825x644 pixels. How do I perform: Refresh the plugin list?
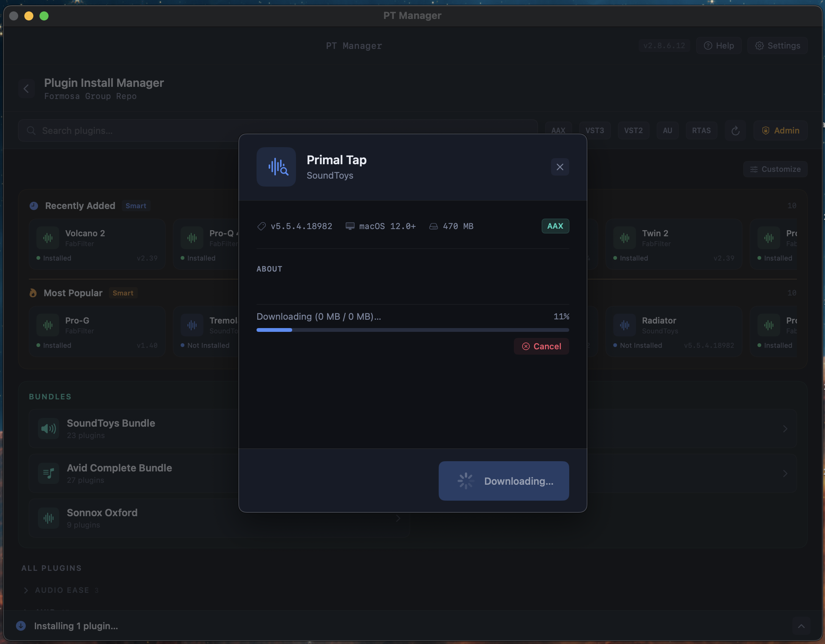(x=735, y=130)
